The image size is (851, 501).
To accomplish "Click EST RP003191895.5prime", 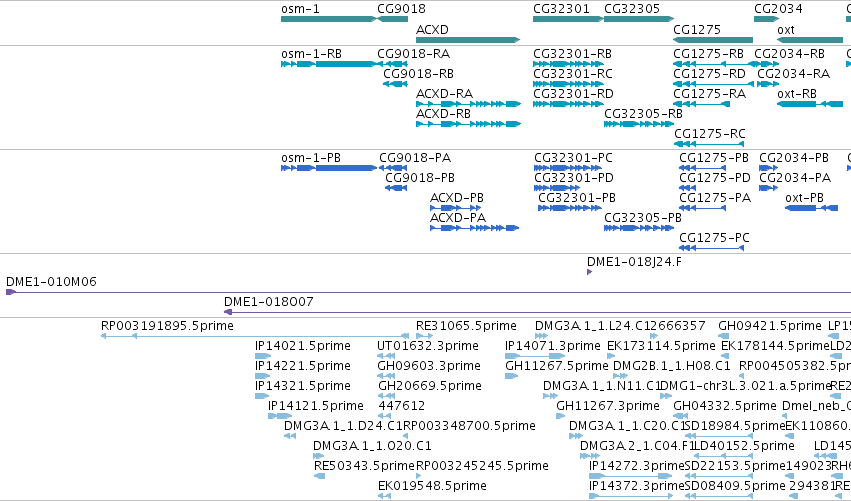I will coord(255,336).
